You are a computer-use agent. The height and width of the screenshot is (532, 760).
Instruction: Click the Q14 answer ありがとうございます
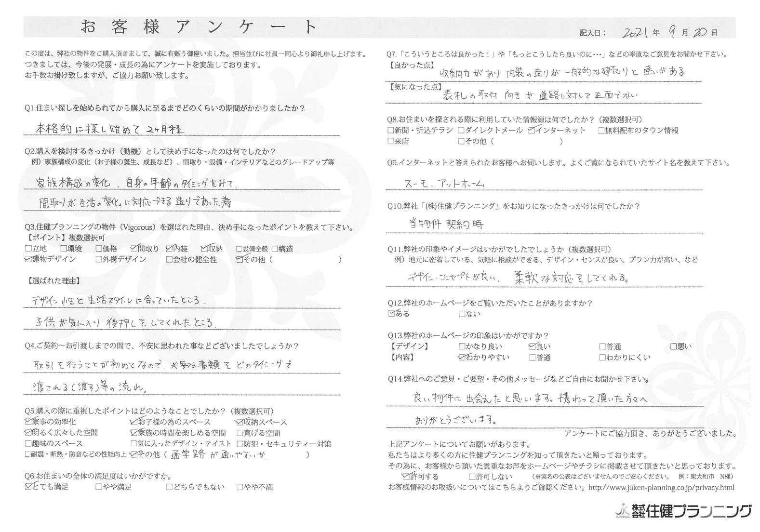tap(456, 420)
